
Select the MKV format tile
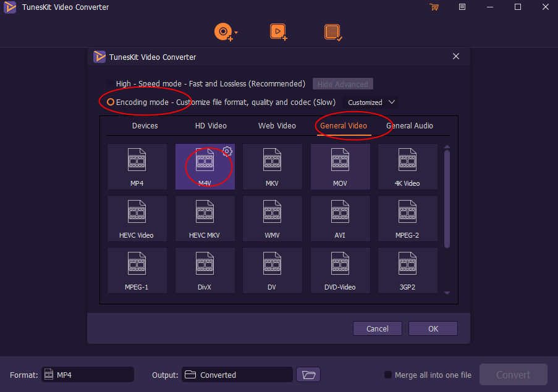273,167
